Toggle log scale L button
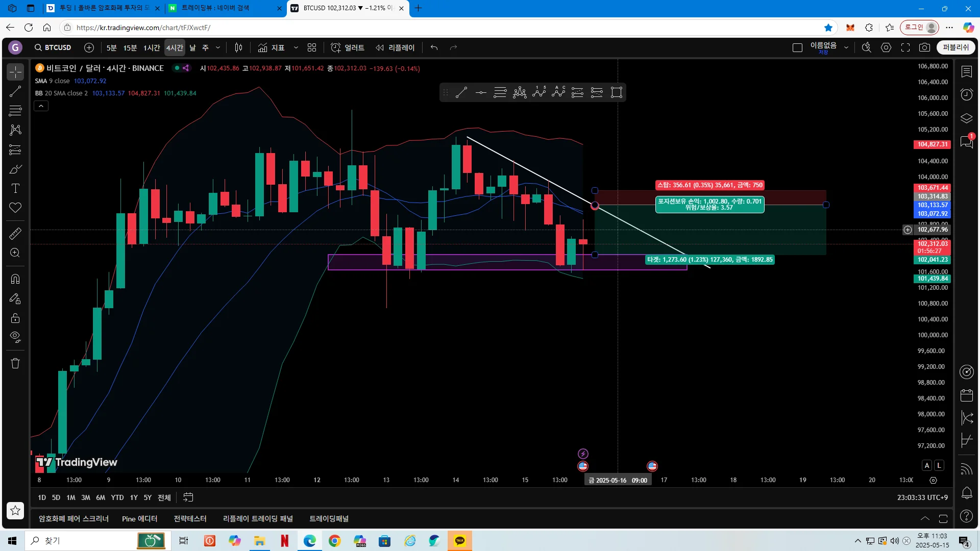 [x=939, y=465]
